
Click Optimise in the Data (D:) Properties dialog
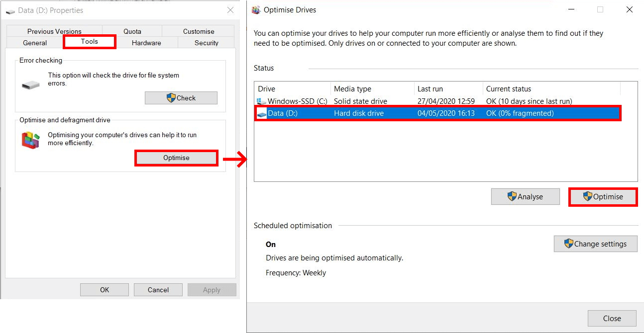tap(176, 158)
